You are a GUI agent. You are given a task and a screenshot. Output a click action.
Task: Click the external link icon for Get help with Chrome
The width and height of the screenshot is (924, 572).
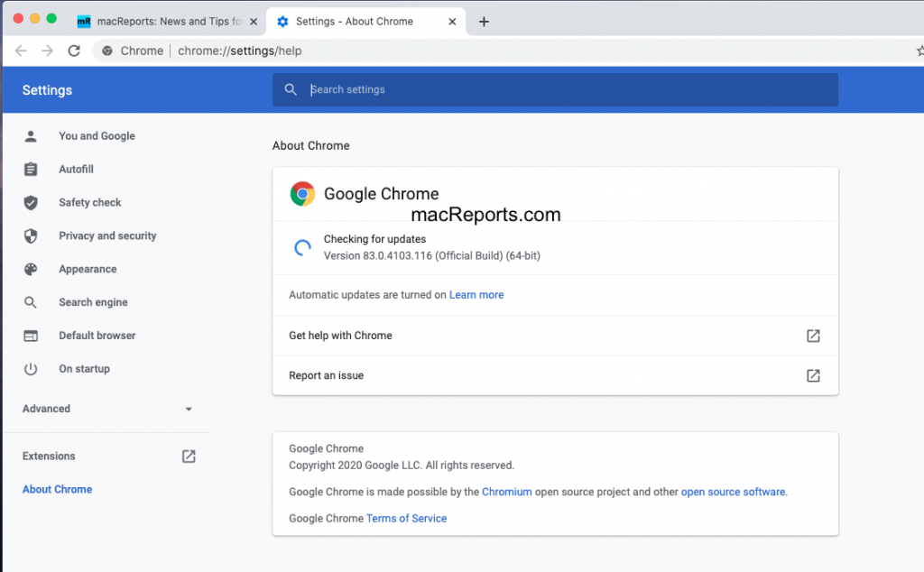(x=813, y=336)
